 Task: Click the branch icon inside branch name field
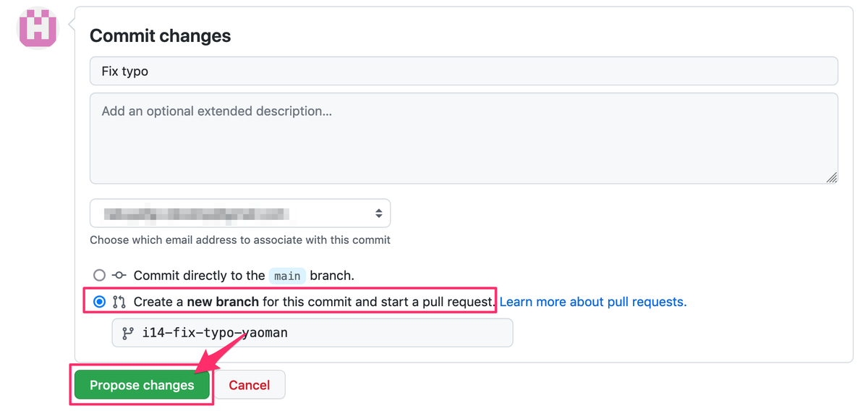(128, 334)
